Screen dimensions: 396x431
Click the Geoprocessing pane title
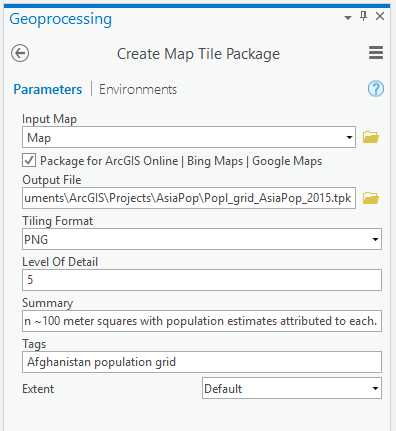(61, 19)
